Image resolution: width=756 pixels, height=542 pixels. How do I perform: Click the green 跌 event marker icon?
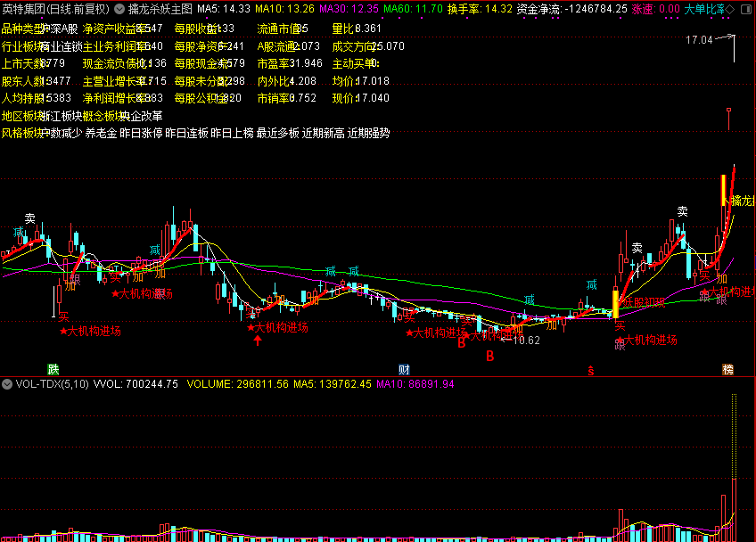53,369
